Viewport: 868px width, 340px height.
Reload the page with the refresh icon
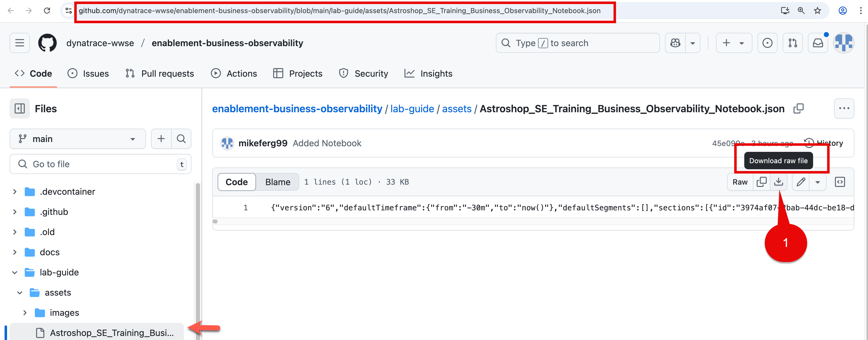pyautogui.click(x=47, y=11)
